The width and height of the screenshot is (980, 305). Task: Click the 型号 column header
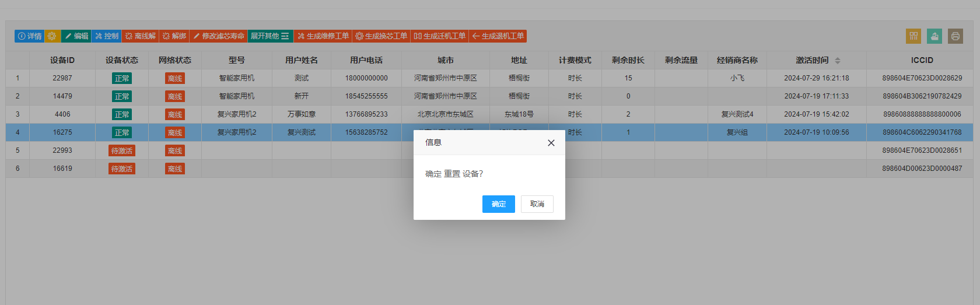click(x=237, y=61)
